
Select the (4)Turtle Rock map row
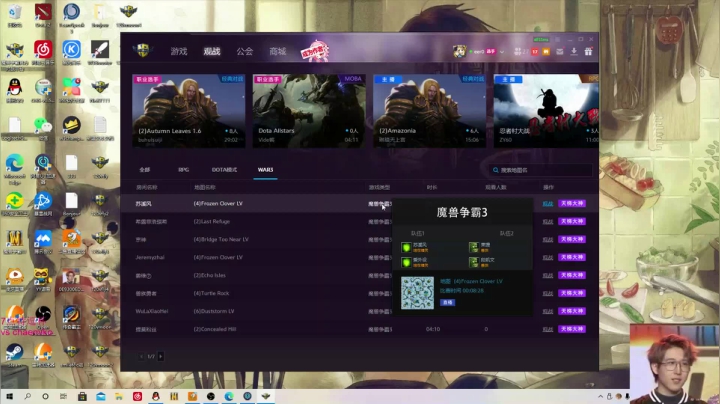(x=360, y=293)
